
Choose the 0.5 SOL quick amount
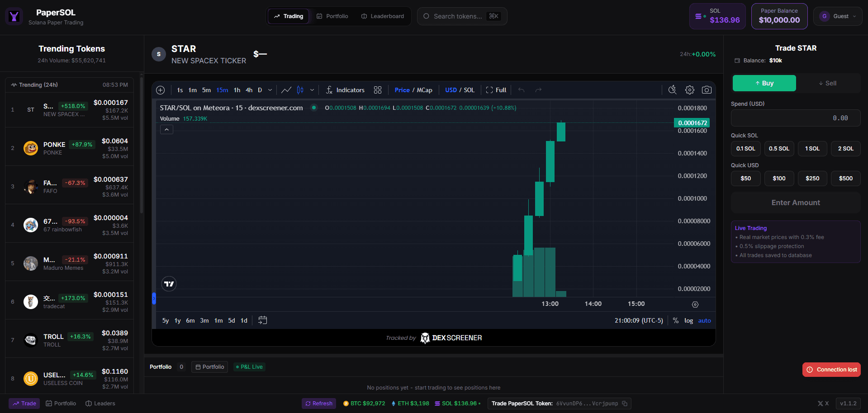(779, 149)
